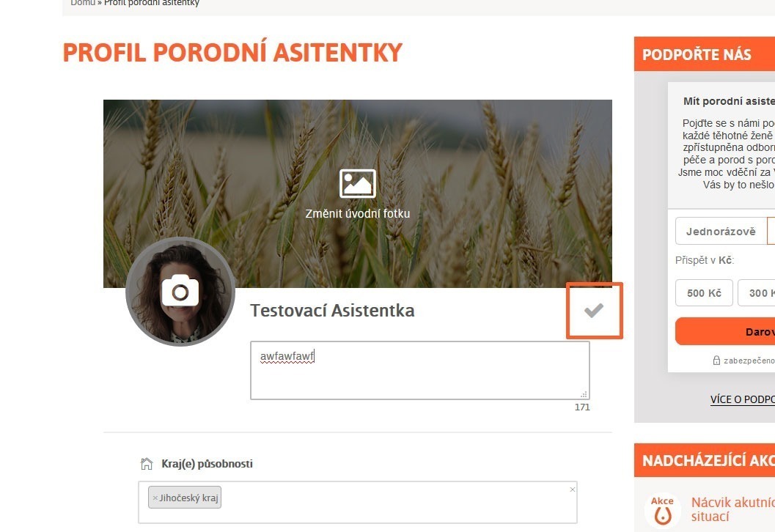Image resolution: width=775 pixels, height=532 pixels.
Task: Select the Jednorázově donation tab
Action: click(x=721, y=231)
